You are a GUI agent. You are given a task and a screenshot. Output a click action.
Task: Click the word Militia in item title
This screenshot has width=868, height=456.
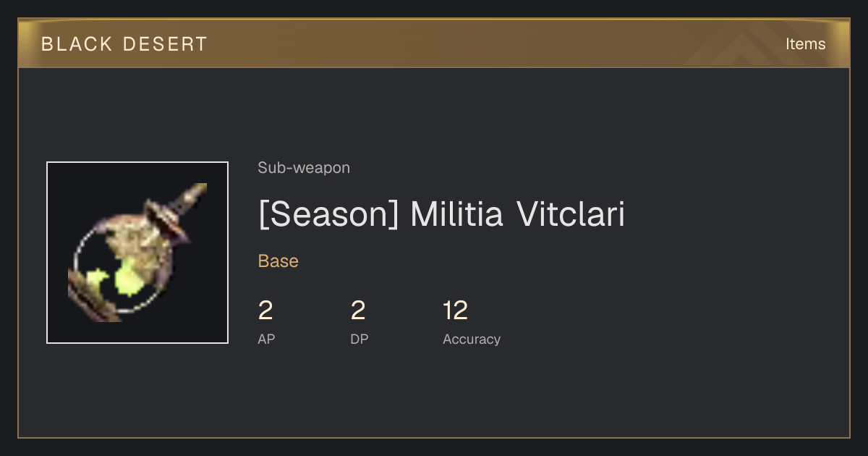click(x=456, y=215)
